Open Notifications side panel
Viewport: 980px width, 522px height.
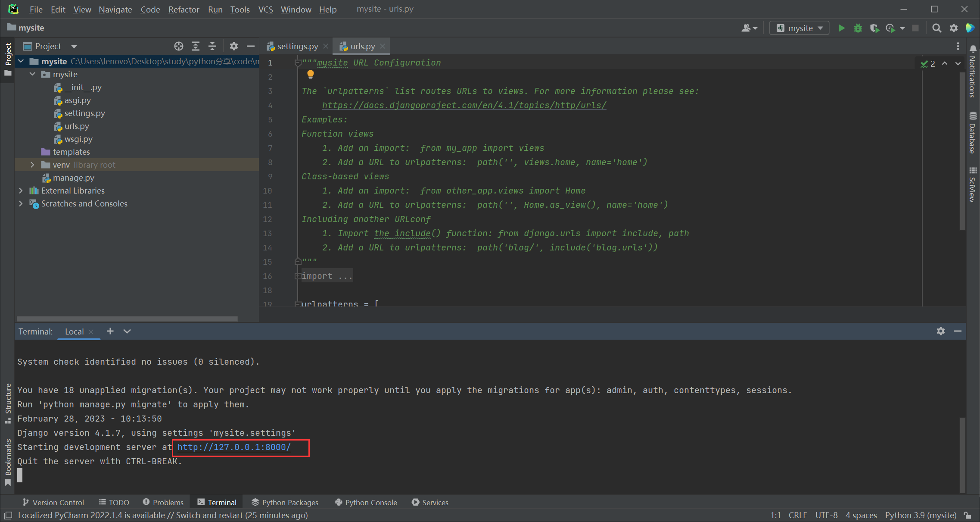click(973, 72)
